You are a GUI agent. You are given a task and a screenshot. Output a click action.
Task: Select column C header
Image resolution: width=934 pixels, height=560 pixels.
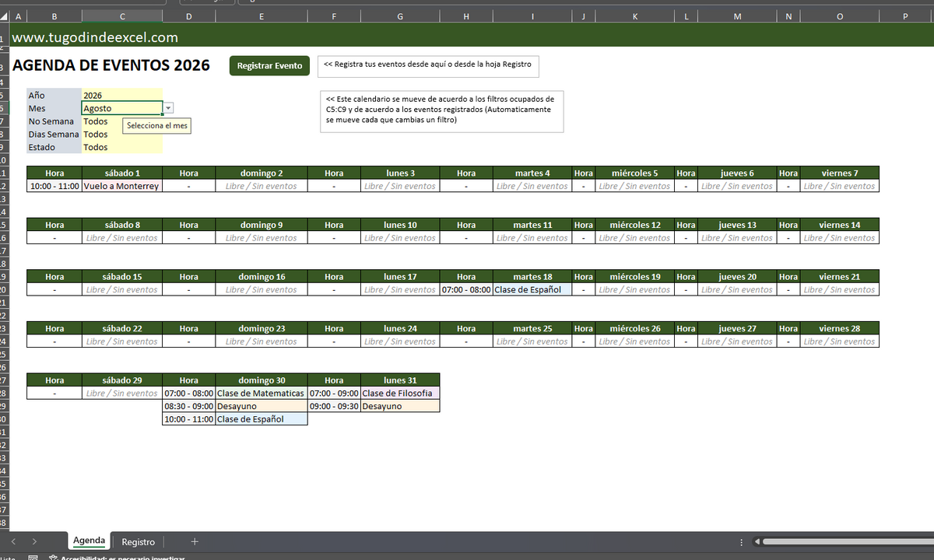click(x=122, y=16)
